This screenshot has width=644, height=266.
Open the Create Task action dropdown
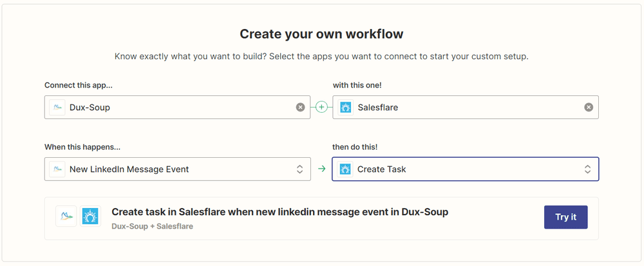coord(466,169)
